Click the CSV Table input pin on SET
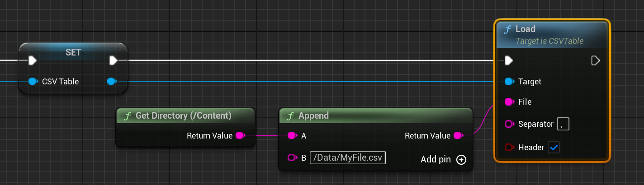Viewport: 644px width, 185px height. (33, 82)
